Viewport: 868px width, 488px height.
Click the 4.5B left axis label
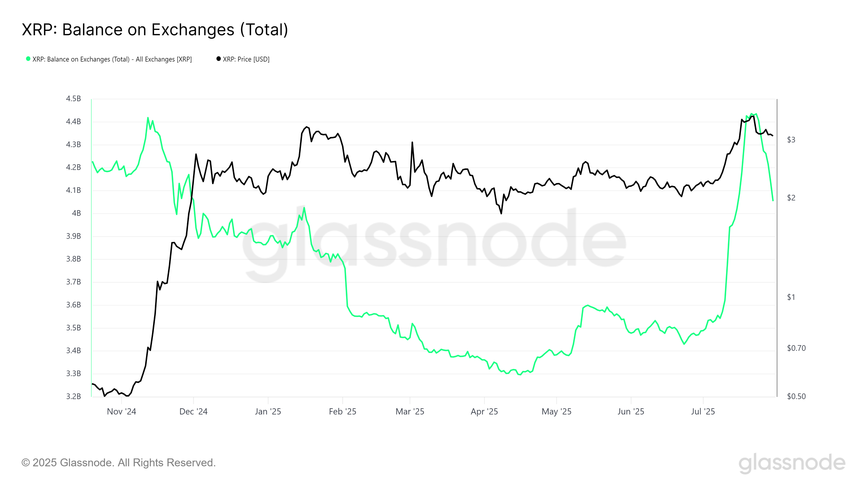(x=74, y=99)
